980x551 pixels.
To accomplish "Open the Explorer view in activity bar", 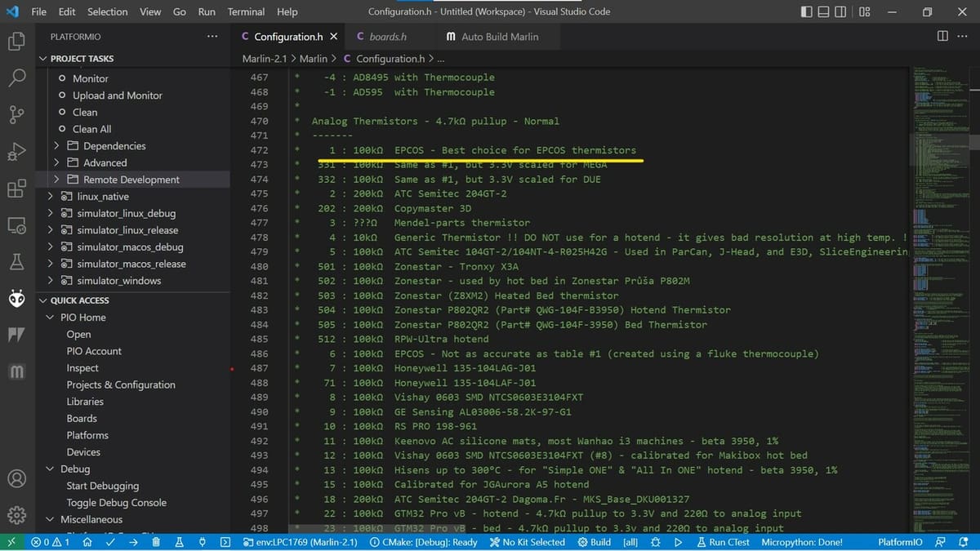I will [16, 41].
